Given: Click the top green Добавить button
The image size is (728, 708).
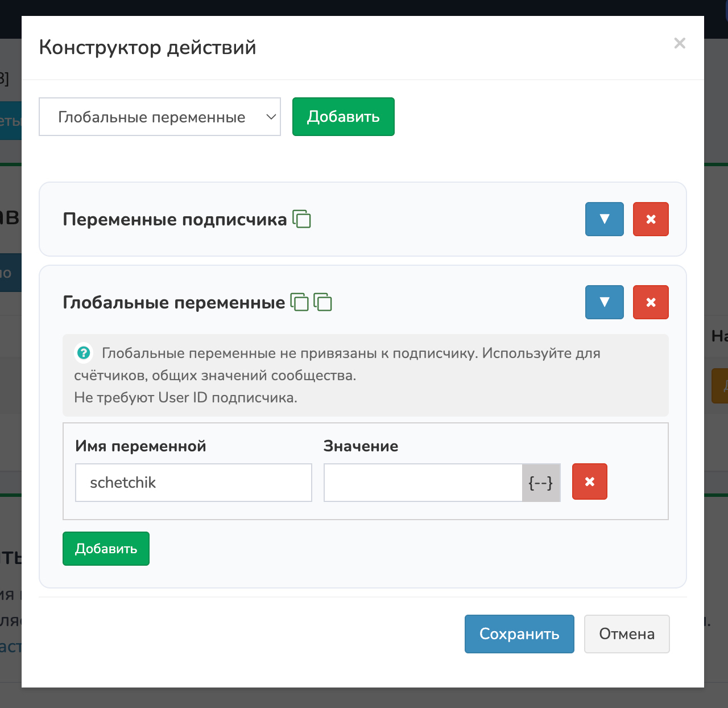Looking at the screenshot, I should click(343, 117).
